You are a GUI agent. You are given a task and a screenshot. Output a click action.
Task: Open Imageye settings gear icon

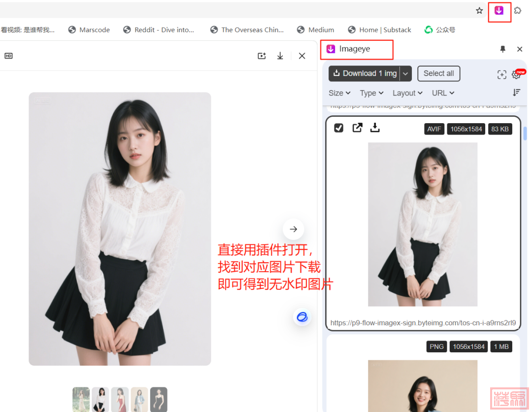click(516, 74)
